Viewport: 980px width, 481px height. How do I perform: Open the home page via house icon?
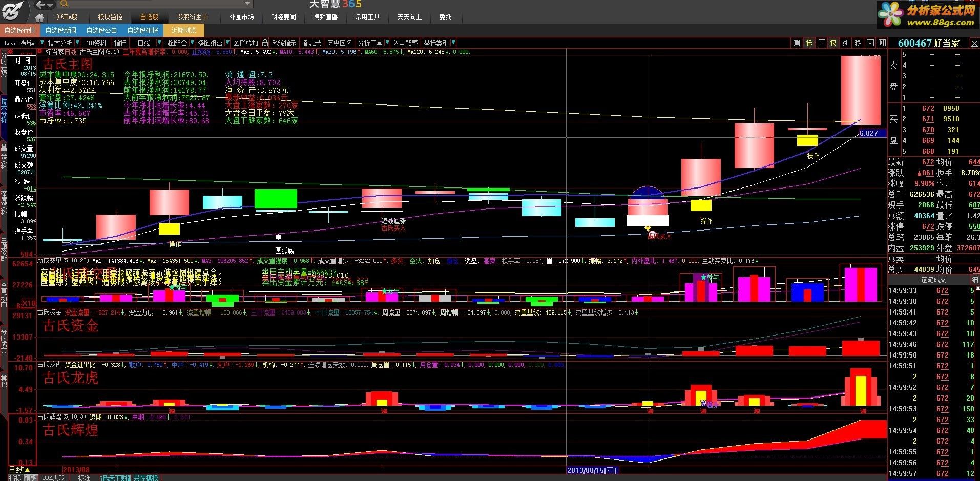click(x=39, y=17)
